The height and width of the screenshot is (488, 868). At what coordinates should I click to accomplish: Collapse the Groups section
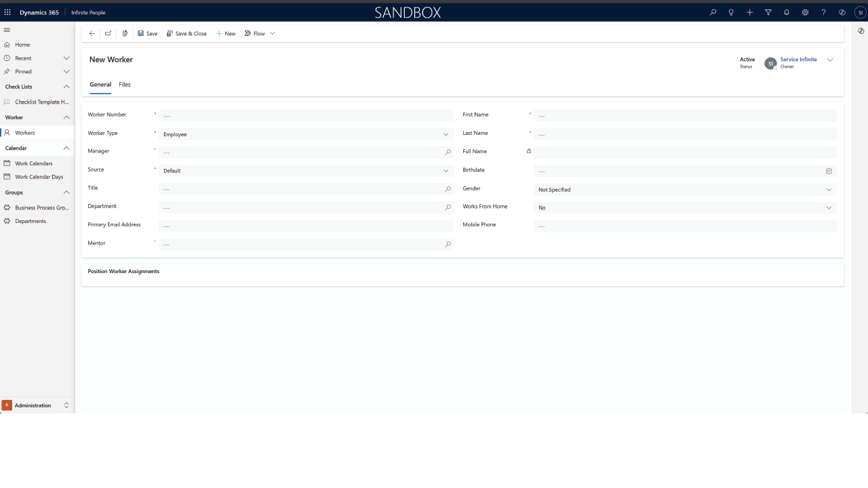pyautogui.click(x=66, y=192)
